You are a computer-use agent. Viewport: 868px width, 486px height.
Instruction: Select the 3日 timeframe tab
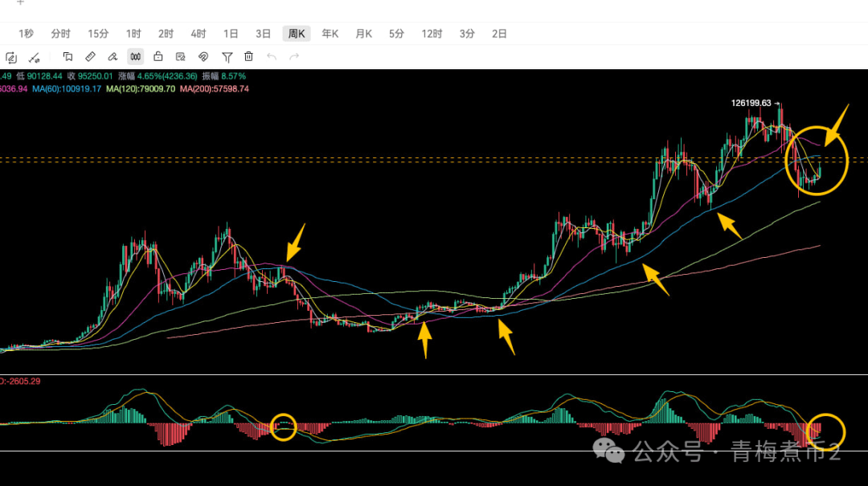[263, 34]
